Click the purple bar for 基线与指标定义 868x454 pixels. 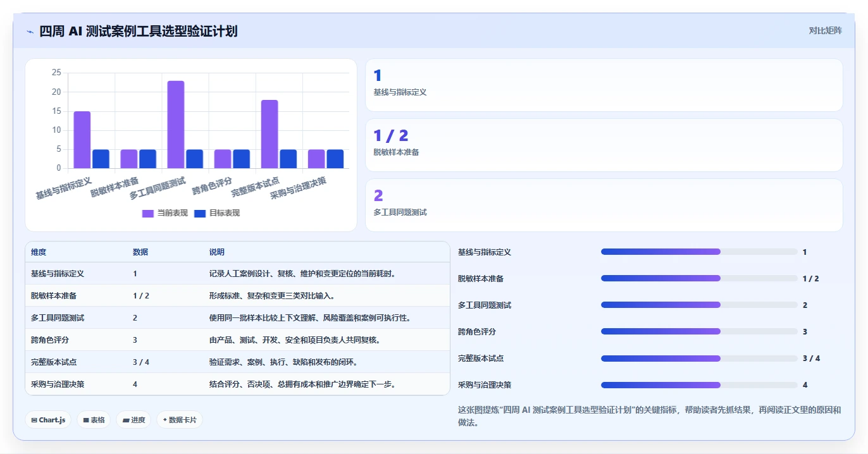(82, 140)
